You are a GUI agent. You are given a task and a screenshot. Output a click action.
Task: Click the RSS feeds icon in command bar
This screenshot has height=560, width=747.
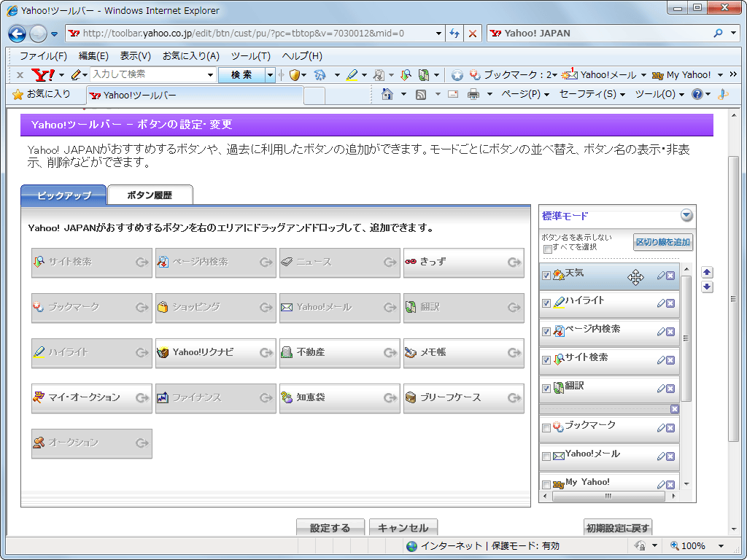click(421, 94)
